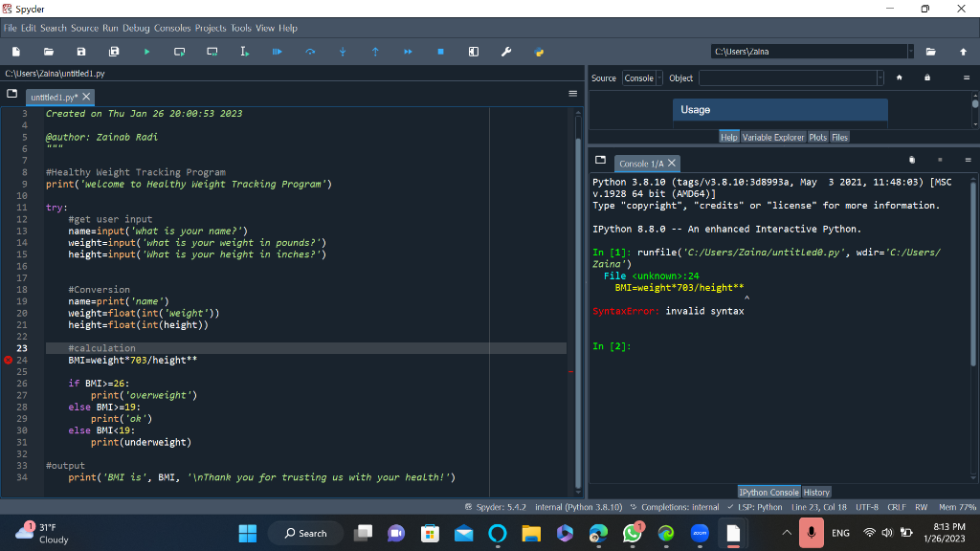Switch to the Variable Explorer tab
This screenshot has width=980, height=551.
click(774, 138)
